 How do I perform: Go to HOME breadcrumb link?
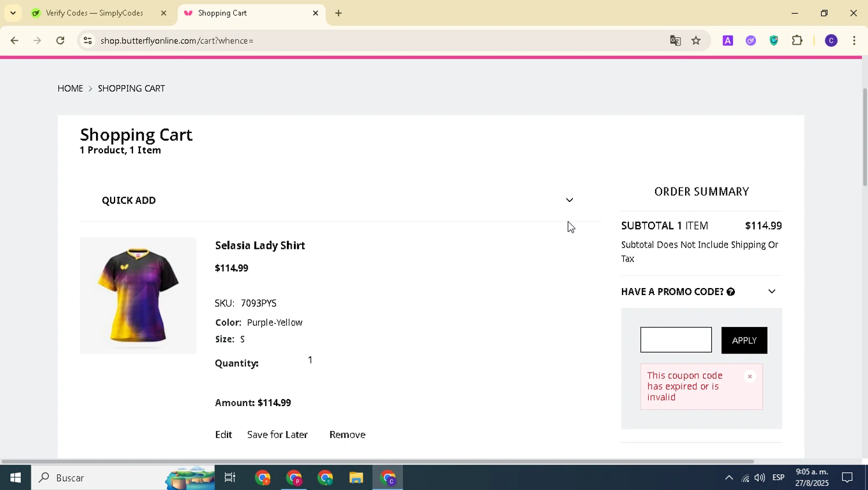click(70, 89)
